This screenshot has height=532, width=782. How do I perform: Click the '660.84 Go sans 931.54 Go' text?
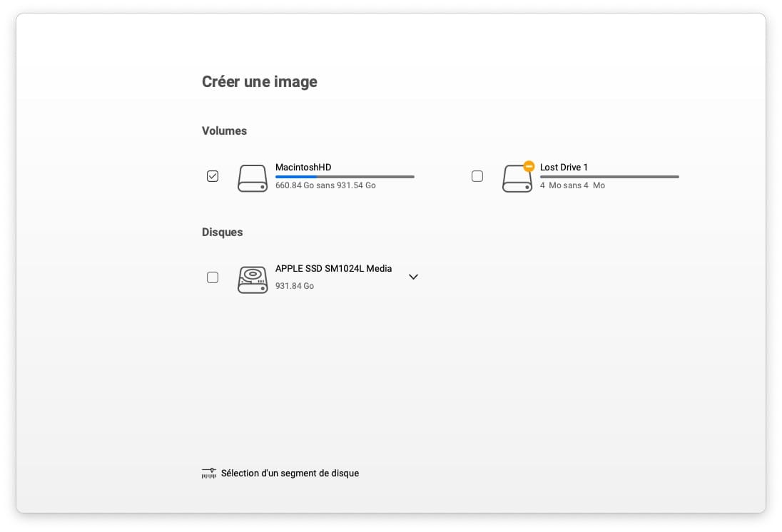tap(325, 185)
